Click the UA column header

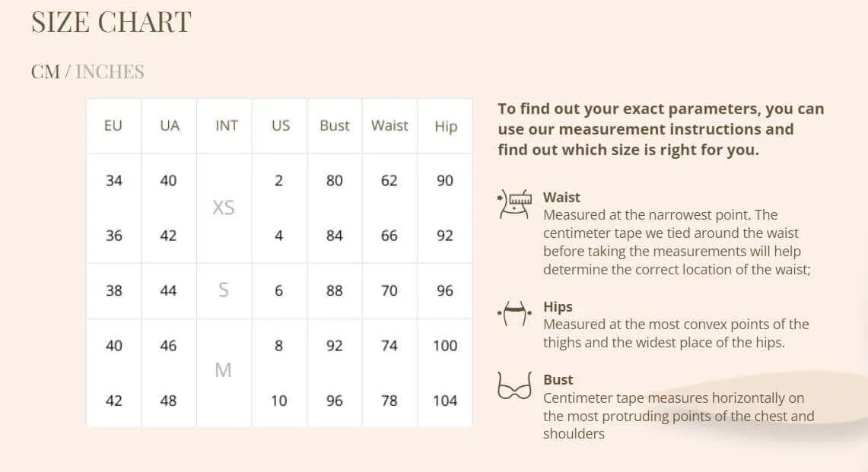(x=170, y=125)
